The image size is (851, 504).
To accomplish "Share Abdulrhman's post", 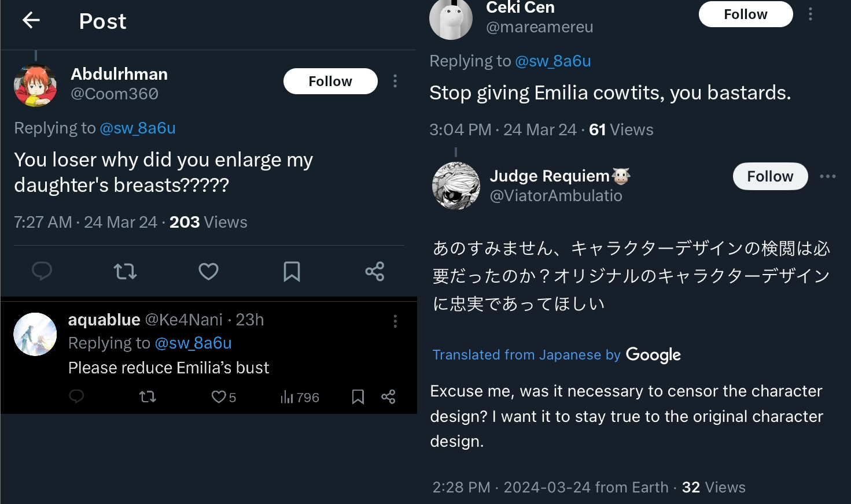I will point(375,271).
